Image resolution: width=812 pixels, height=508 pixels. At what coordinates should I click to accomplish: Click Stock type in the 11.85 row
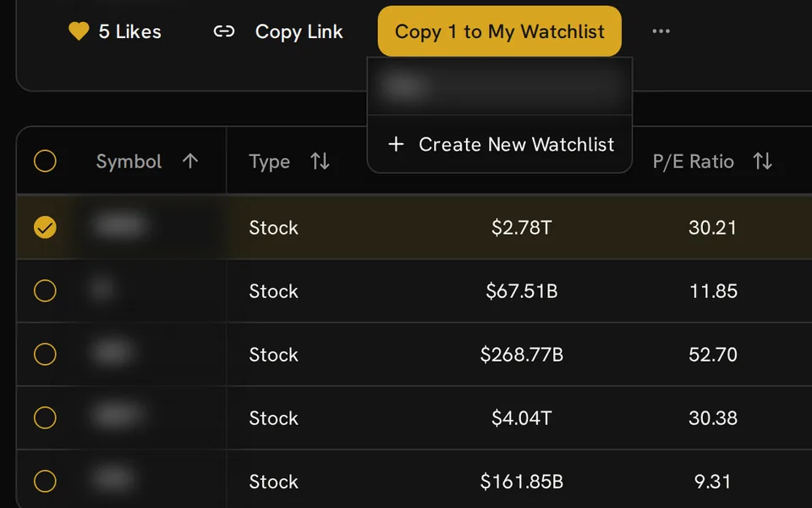coord(273,290)
